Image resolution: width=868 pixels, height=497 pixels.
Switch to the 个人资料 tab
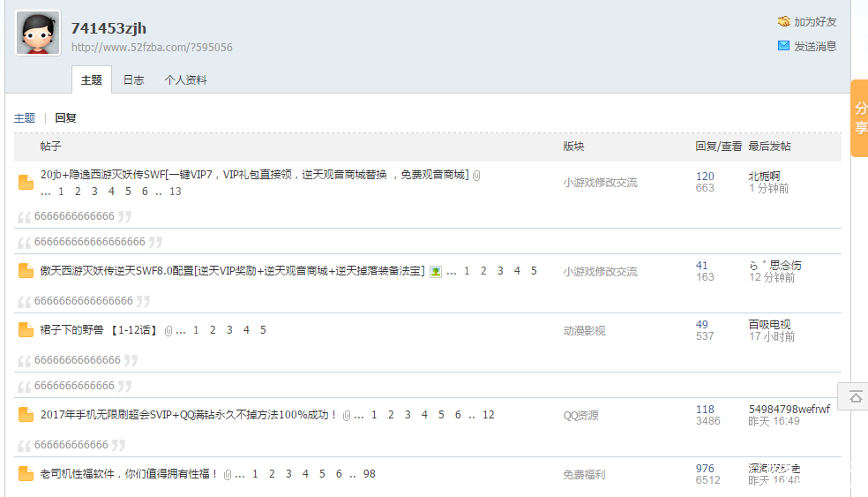[x=185, y=79]
